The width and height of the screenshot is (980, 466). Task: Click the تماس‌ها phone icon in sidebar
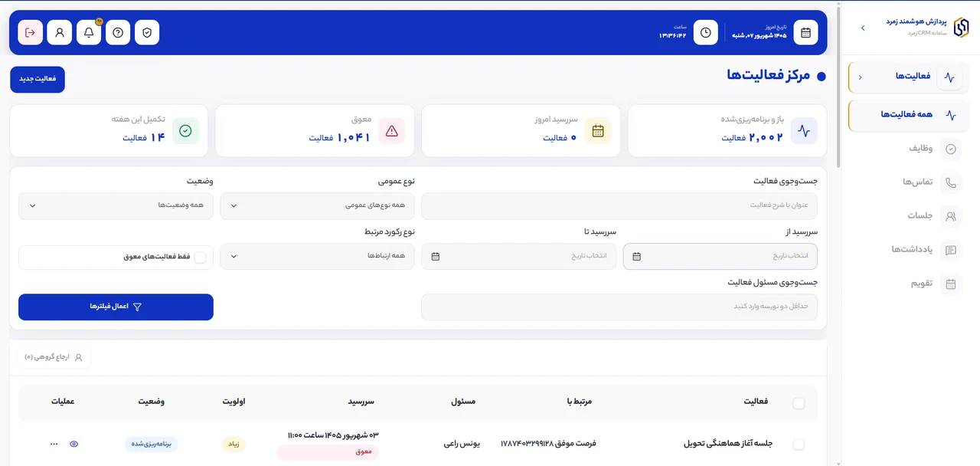[x=951, y=182]
